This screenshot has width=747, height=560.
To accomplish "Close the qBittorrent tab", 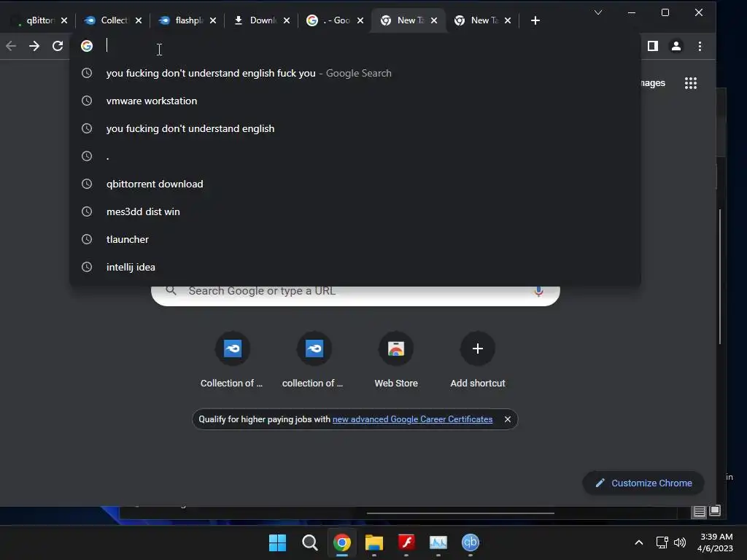I will (x=64, y=20).
